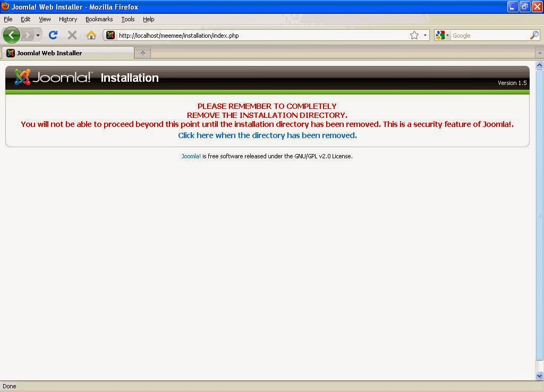This screenshot has width=544, height=392.
Task: Open the Help menu
Action: 149,19
